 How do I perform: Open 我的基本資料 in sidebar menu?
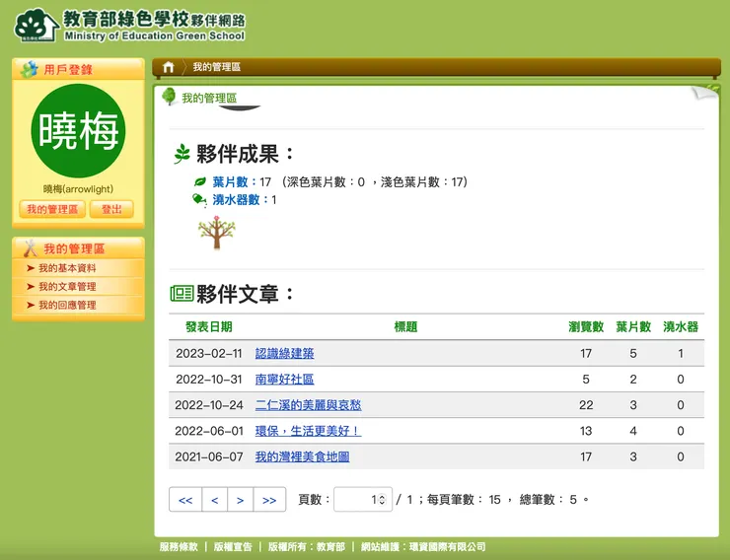pyautogui.click(x=67, y=268)
